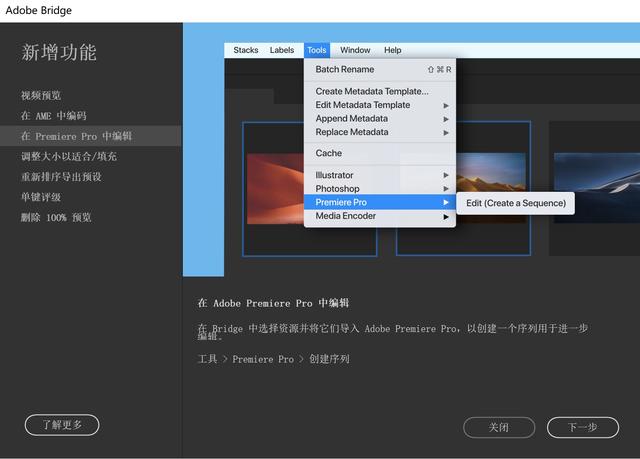Choose Batch Rename menu entry

coord(380,69)
